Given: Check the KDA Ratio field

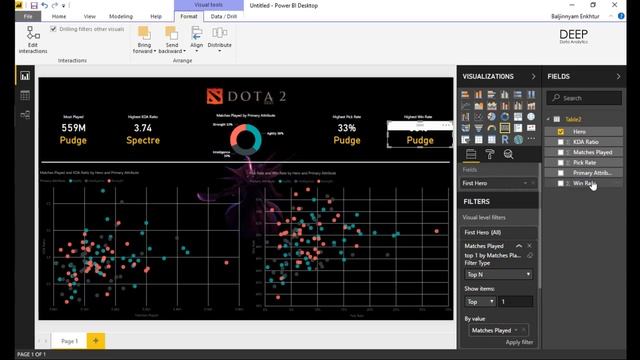Looking at the screenshot, I should coord(561,142).
